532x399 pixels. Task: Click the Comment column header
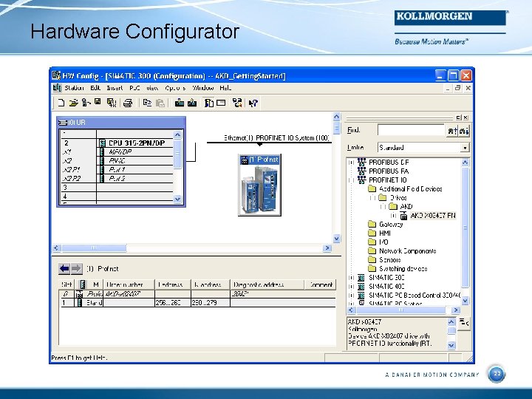[320, 284]
